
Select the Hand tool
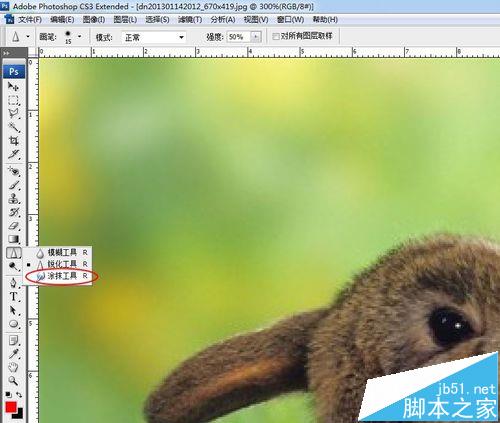[x=13, y=367]
